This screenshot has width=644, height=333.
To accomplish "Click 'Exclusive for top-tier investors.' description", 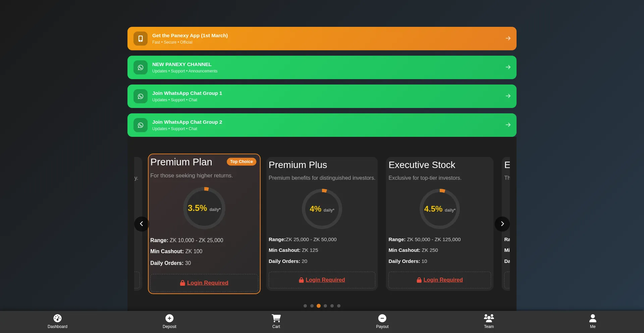I will point(425,178).
